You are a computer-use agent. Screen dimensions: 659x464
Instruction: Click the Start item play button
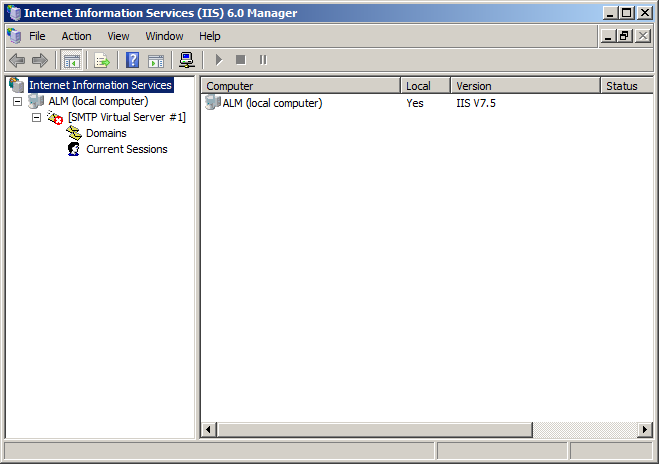[219, 60]
